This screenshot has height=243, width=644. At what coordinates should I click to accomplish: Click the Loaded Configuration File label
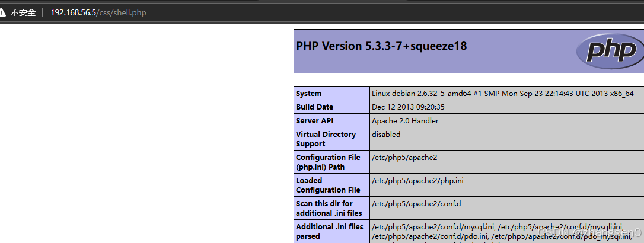point(332,185)
